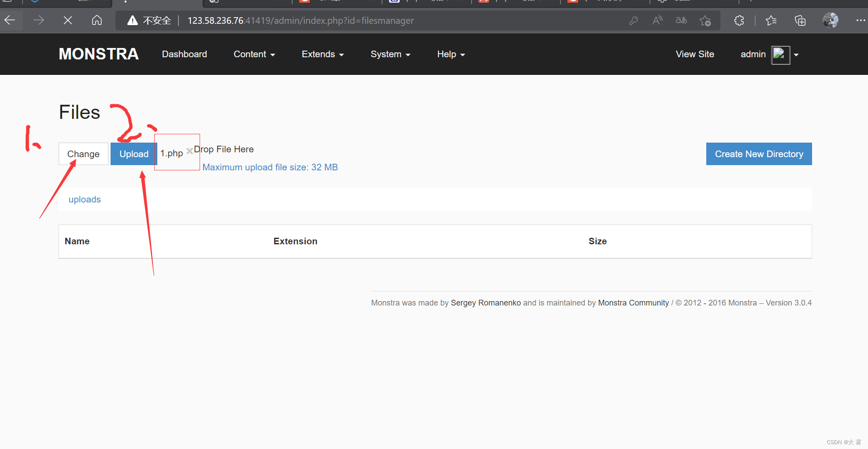The height and width of the screenshot is (449, 868).
Task: Expand the Help dropdown menu
Action: coord(451,54)
